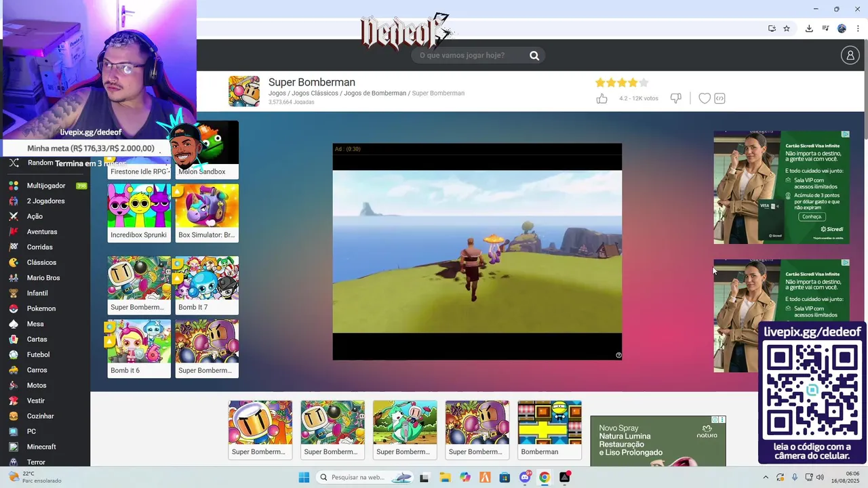Click the Jogos breadcrumb link
The height and width of the screenshot is (488, 868).
277,94
